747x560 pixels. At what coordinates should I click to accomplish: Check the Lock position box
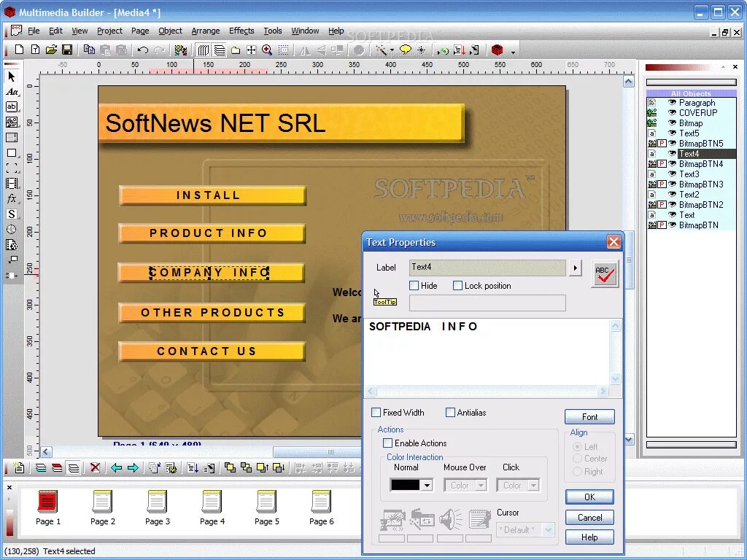point(457,286)
